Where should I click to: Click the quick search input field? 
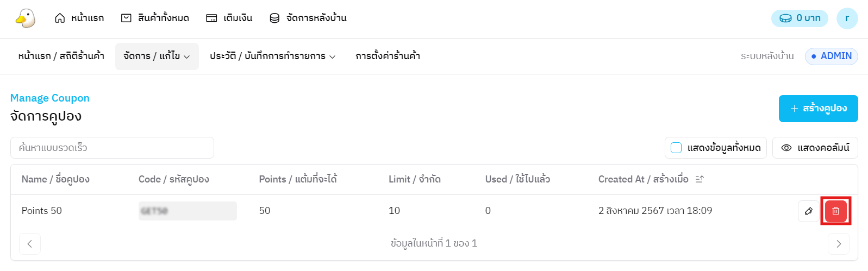pos(112,148)
